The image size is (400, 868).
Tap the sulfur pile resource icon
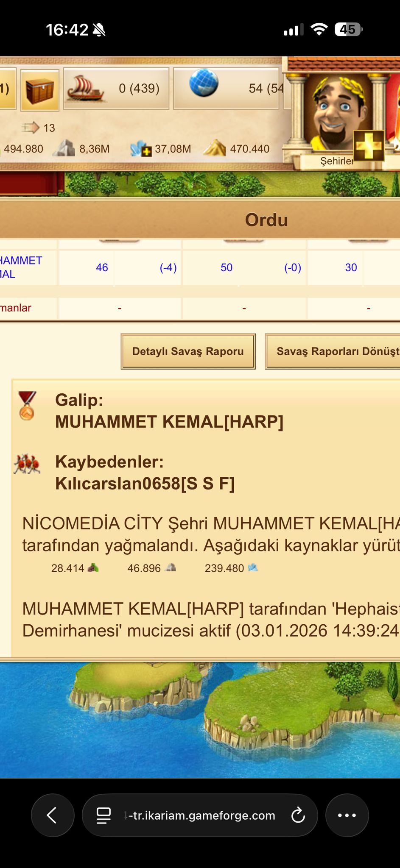pos(214,148)
